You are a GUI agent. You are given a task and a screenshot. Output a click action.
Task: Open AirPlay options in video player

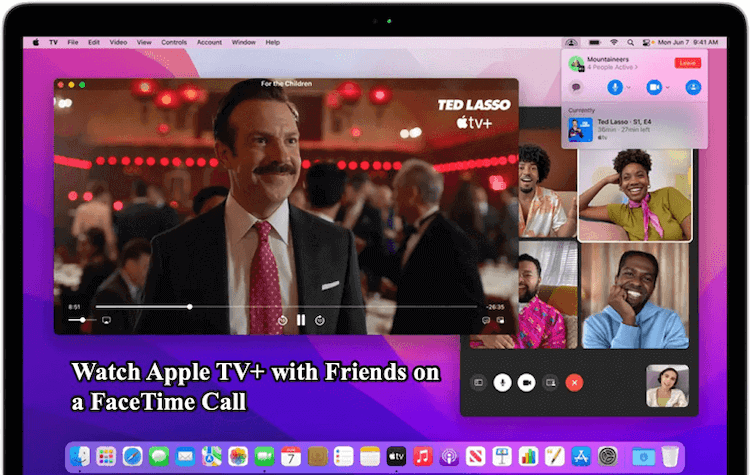tap(106, 320)
